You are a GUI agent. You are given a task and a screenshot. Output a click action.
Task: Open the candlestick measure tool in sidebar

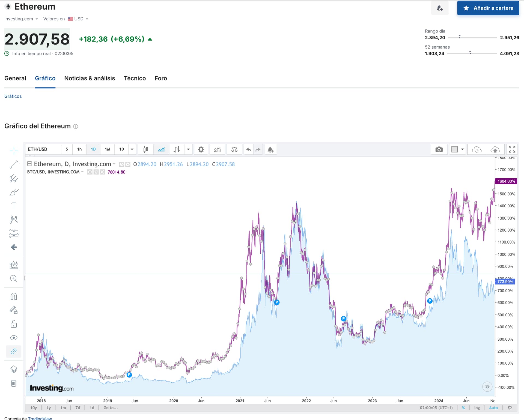click(14, 265)
